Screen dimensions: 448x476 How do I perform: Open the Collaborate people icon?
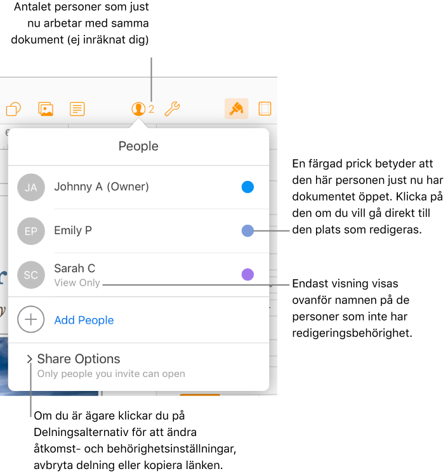point(138,109)
